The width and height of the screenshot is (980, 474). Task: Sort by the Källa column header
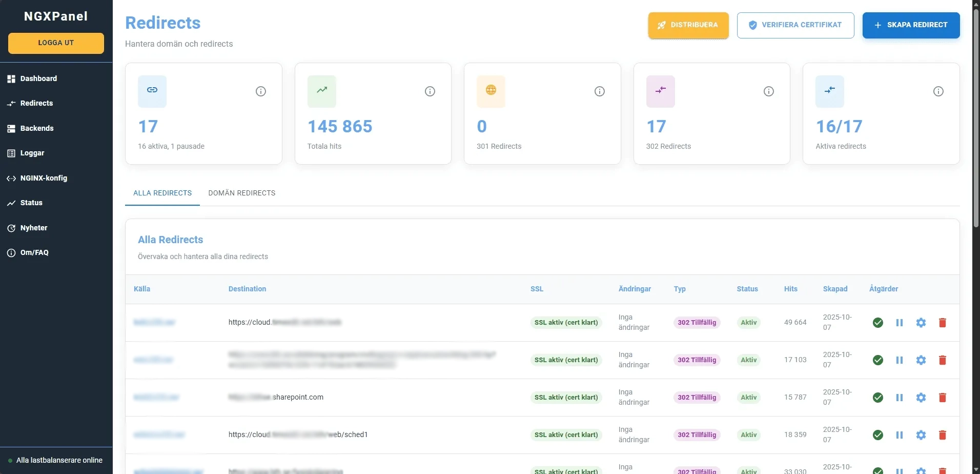coord(142,289)
